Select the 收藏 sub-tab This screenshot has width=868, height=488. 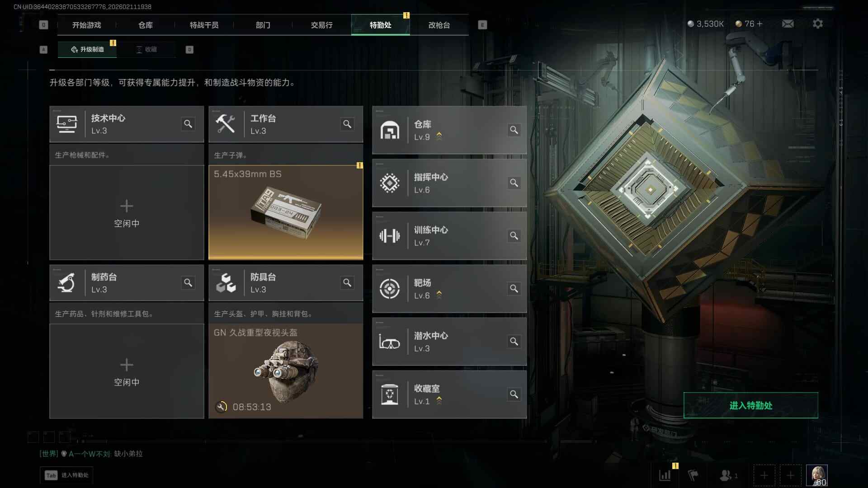click(146, 49)
